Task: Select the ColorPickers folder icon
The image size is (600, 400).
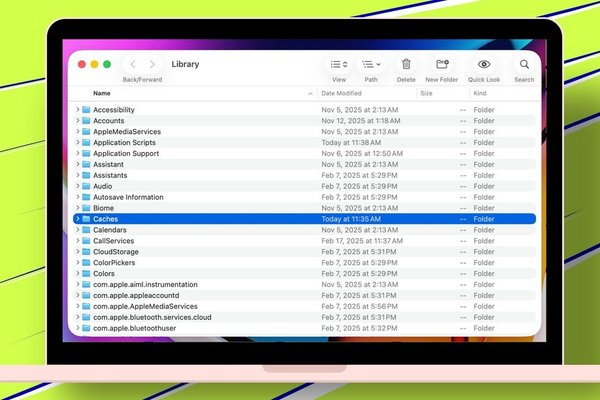Action: tap(86, 263)
